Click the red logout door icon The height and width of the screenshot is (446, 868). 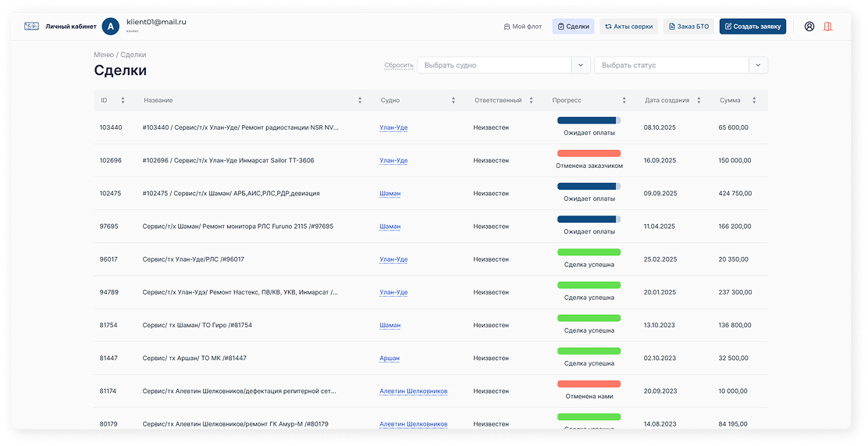pos(828,27)
